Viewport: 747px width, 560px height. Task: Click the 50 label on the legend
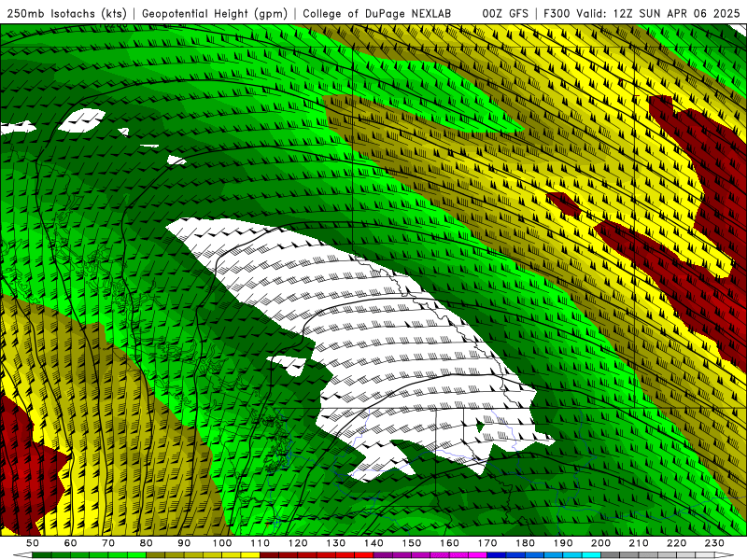(x=33, y=543)
